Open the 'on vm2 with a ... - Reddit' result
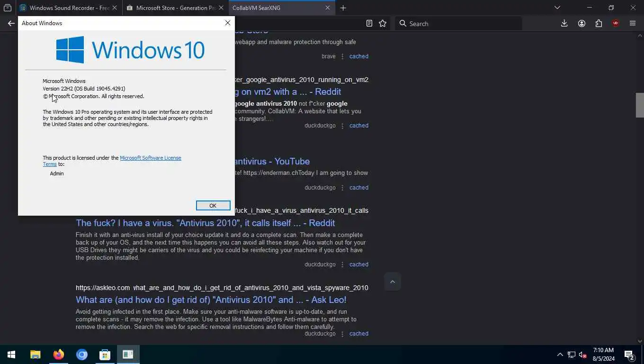 point(288,91)
